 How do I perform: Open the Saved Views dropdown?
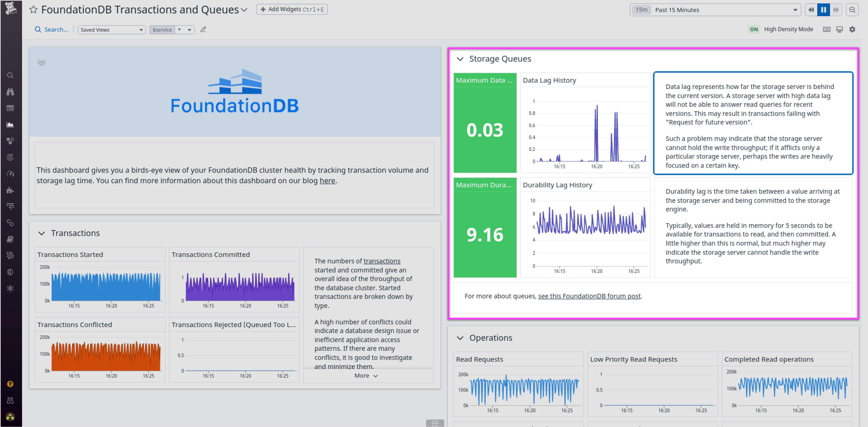pyautogui.click(x=111, y=30)
